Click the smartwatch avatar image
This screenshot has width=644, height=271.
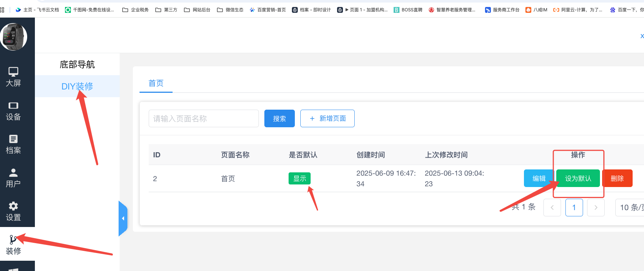pyautogui.click(x=14, y=37)
